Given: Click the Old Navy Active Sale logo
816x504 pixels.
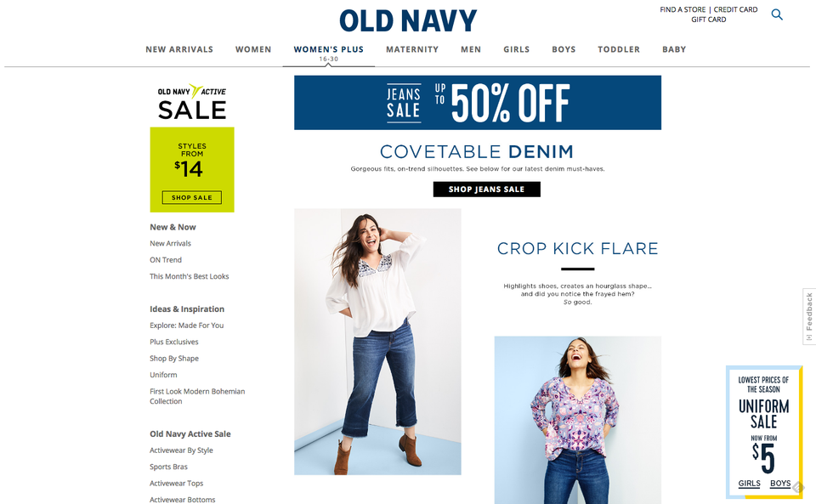Looking at the screenshot, I should (x=192, y=102).
